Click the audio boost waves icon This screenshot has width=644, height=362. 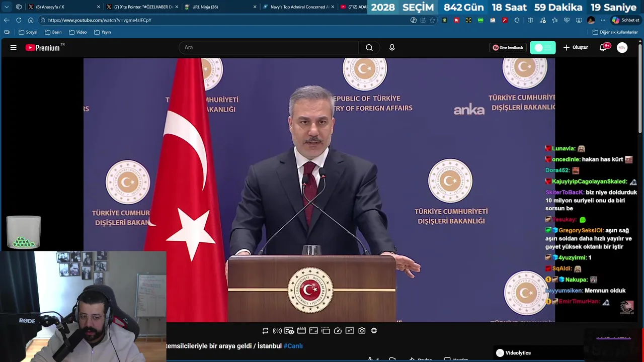[277, 331]
